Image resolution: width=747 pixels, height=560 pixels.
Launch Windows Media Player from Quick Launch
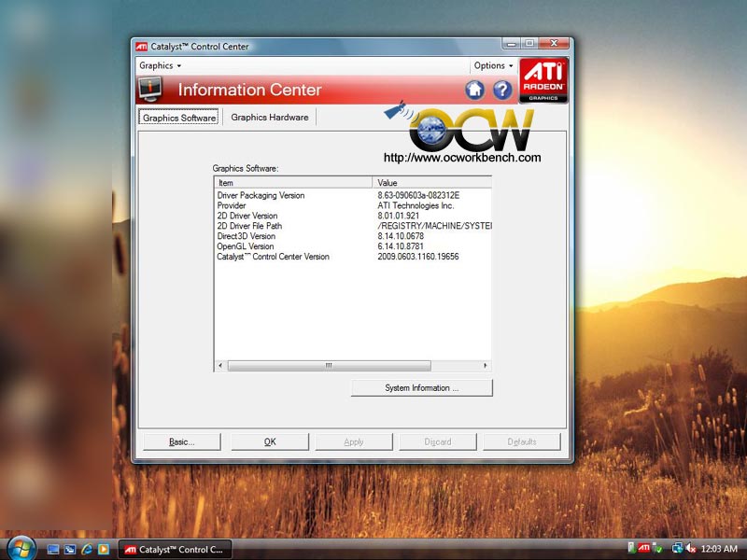[104, 549]
